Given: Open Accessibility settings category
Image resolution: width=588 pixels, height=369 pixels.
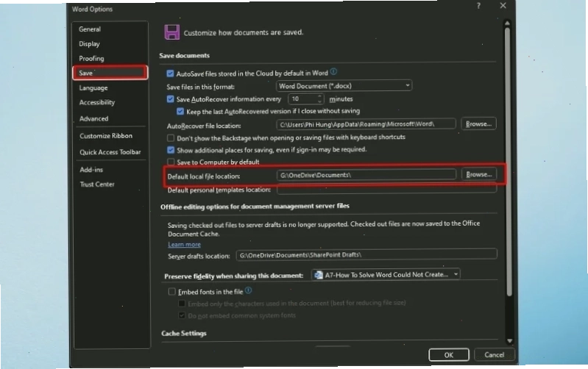Looking at the screenshot, I should 96,102.
